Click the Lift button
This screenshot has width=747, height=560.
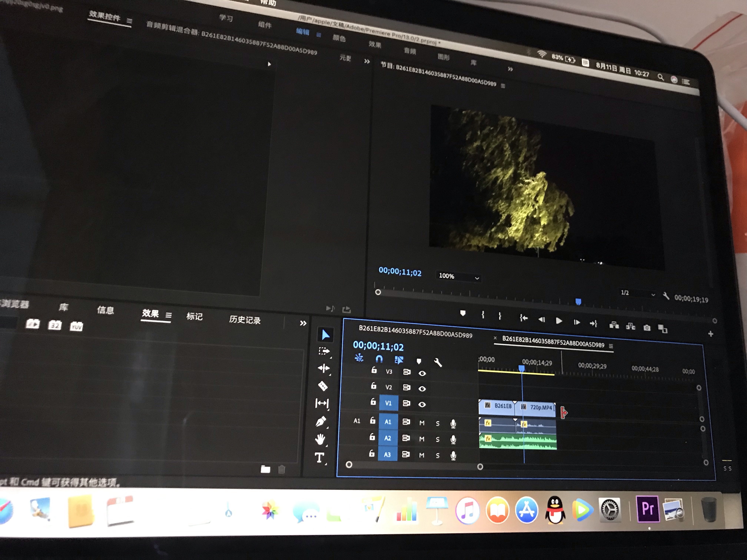coord(614,325)
